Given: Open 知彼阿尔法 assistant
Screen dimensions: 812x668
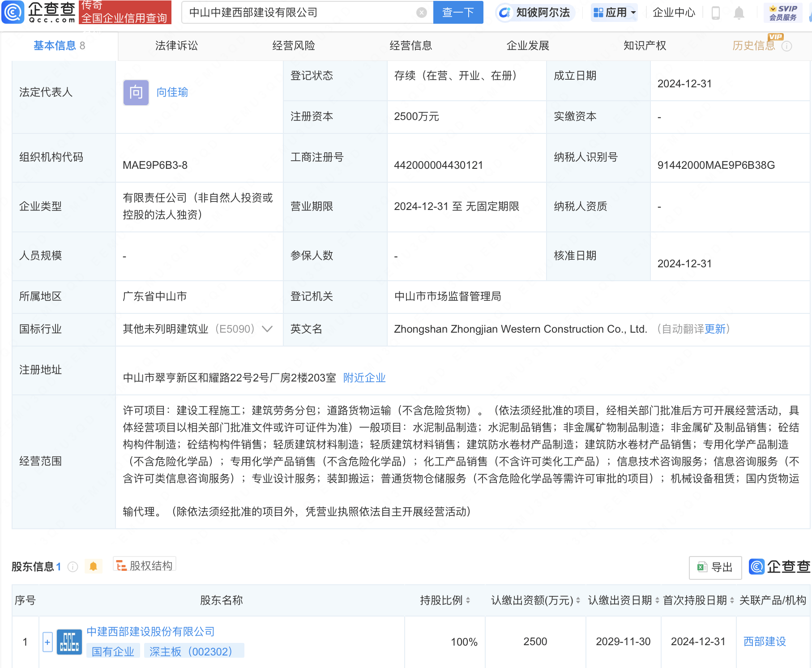Looking at the screenshot, I should pyautogui.click(x=535, y=13).
